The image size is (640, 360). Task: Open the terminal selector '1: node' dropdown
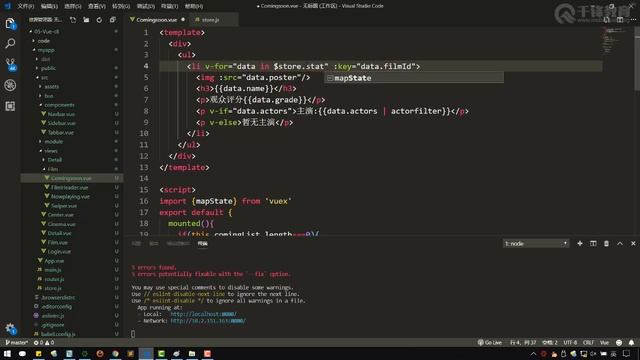point(536,243)
